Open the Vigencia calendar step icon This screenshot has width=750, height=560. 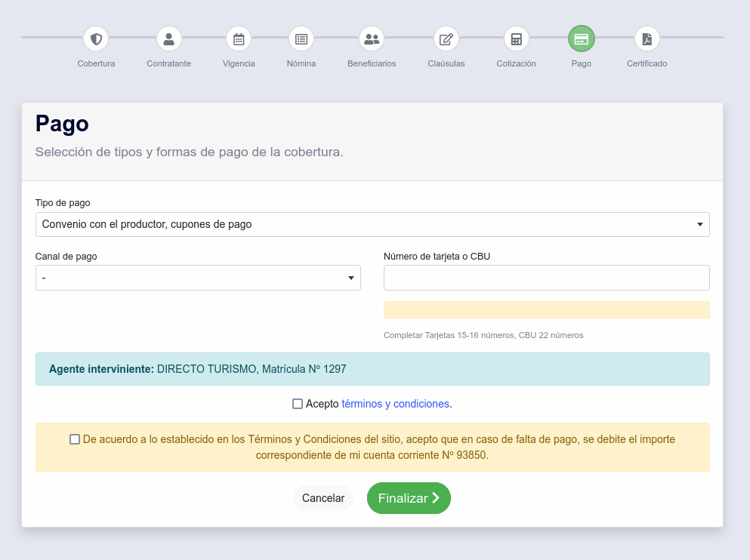239,38
